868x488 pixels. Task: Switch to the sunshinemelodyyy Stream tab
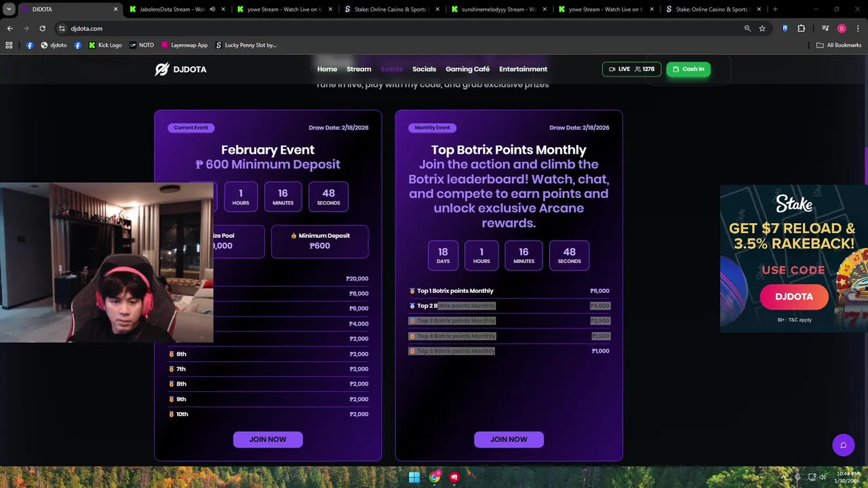click(x=498, y=9)
